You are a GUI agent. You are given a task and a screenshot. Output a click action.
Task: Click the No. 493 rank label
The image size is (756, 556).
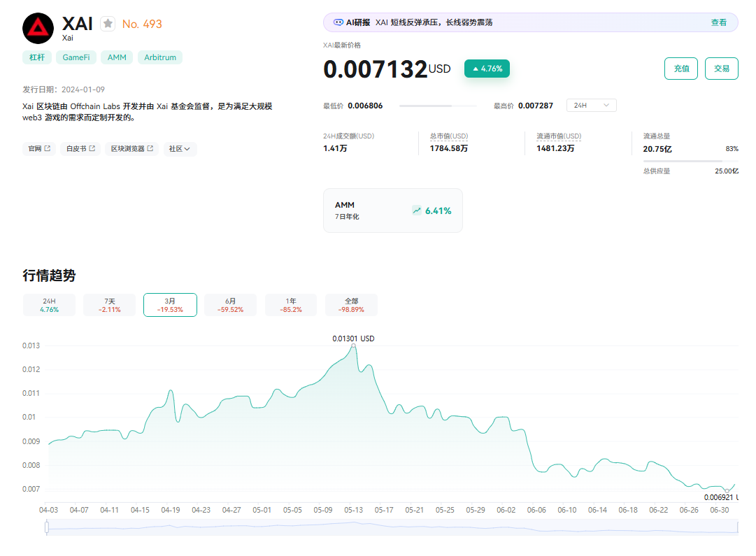[142, 24]
